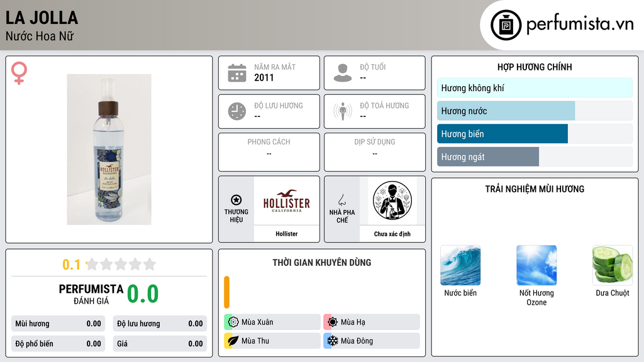The width and height of the screenshot is (644, 362).
Task: Click the nose icon above Nhà pha chế
Action: click(x=341, y=200)
